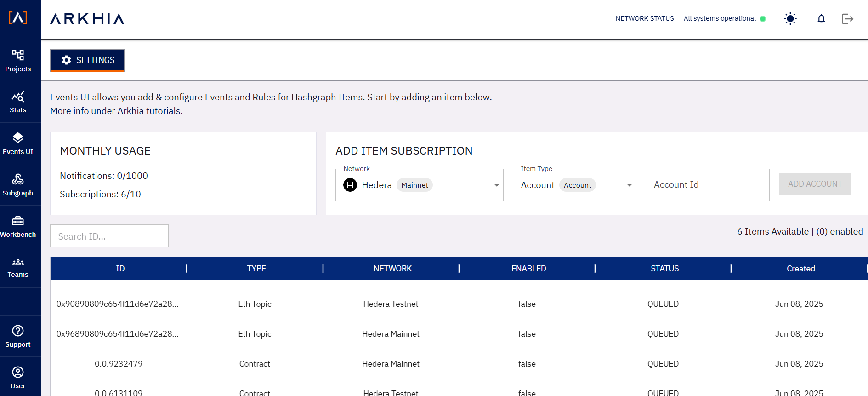
Task: Click All systems operational text
Action: (x=720, y=19)
